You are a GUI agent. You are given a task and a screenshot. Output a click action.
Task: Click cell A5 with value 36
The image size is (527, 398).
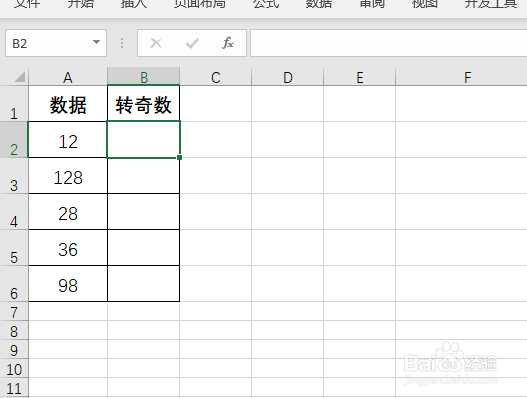(68, 248)
